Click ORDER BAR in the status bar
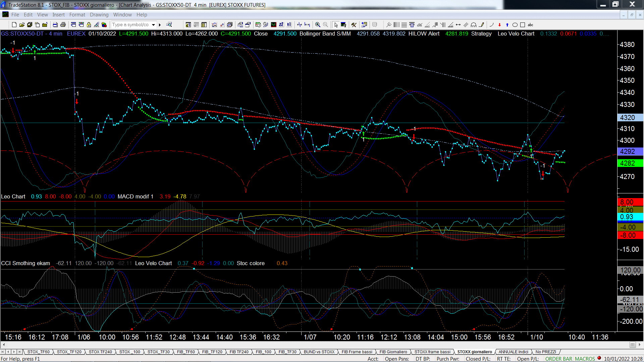The height and width of the screenshot is (362, 644). (x=559, y=359)
